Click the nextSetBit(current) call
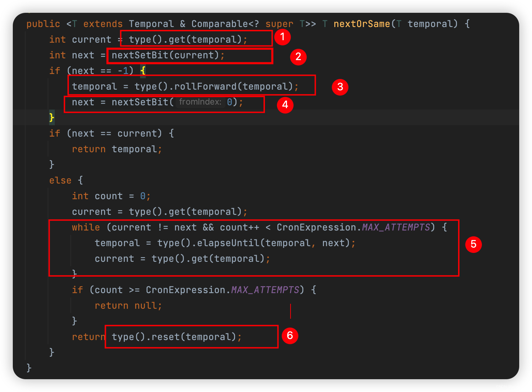The image size is (532, 392). click(x=165, y=55)
